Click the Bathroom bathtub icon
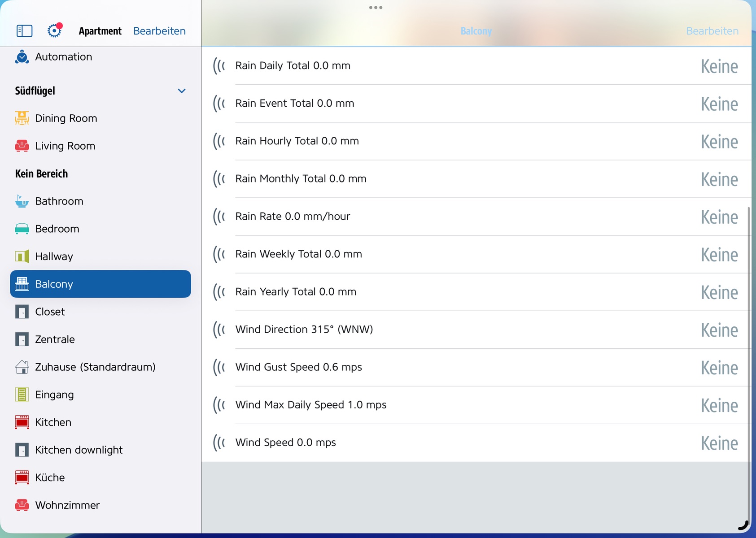The width and height of the screenshot is (756, 538). point(22,201)
